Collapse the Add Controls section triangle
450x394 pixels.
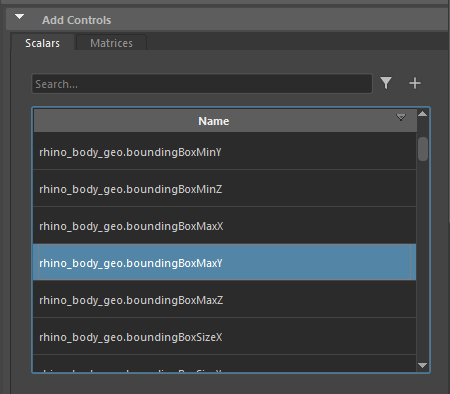point(20,16)
